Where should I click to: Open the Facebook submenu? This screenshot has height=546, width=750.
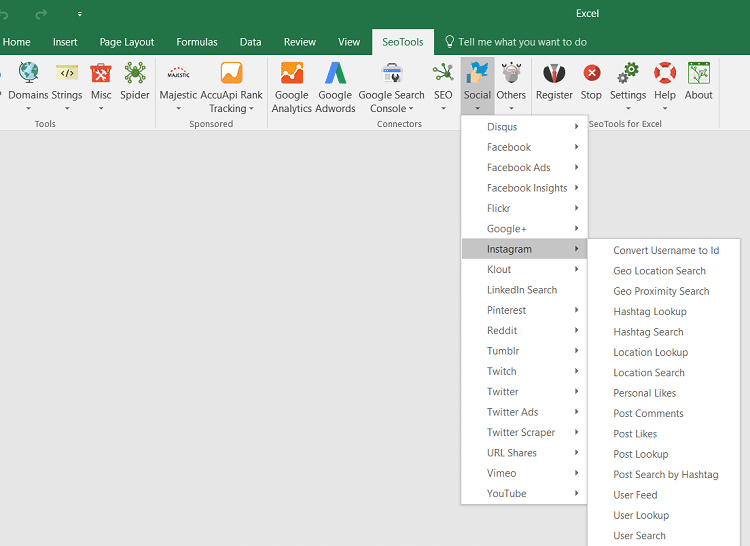524,147
